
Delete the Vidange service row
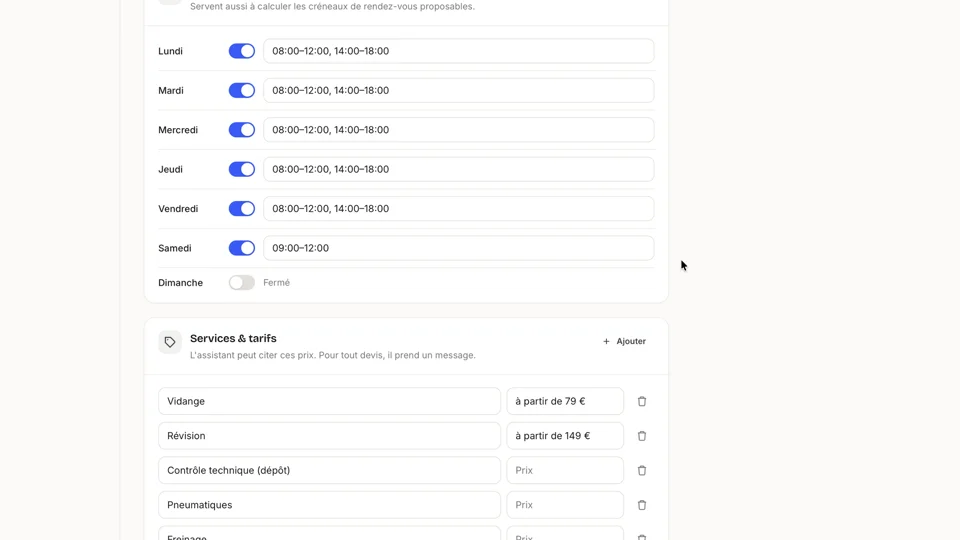[642, 402]
